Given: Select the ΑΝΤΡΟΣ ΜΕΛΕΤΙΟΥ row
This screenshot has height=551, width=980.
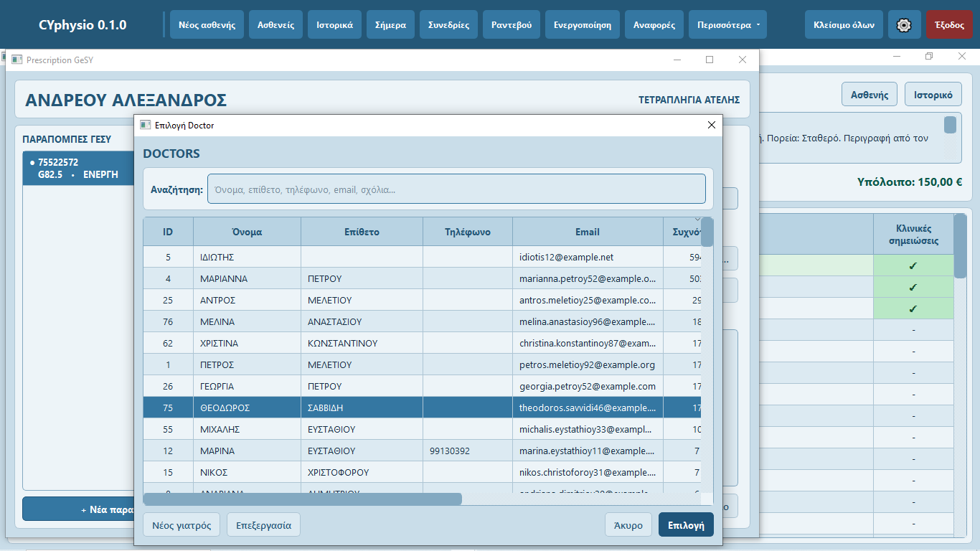Looking at the screenshot, I should [x=423, y=300].
